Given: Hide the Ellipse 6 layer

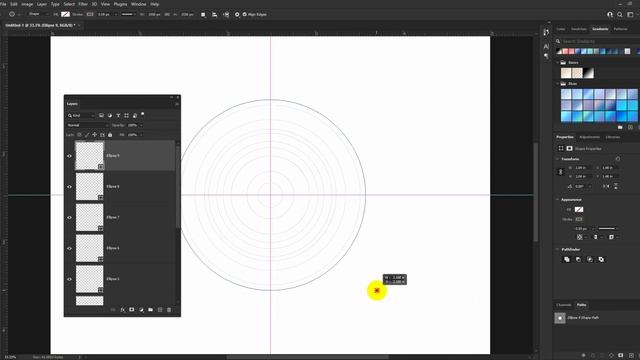Looking at the screenshot, I should click(69, 248).
